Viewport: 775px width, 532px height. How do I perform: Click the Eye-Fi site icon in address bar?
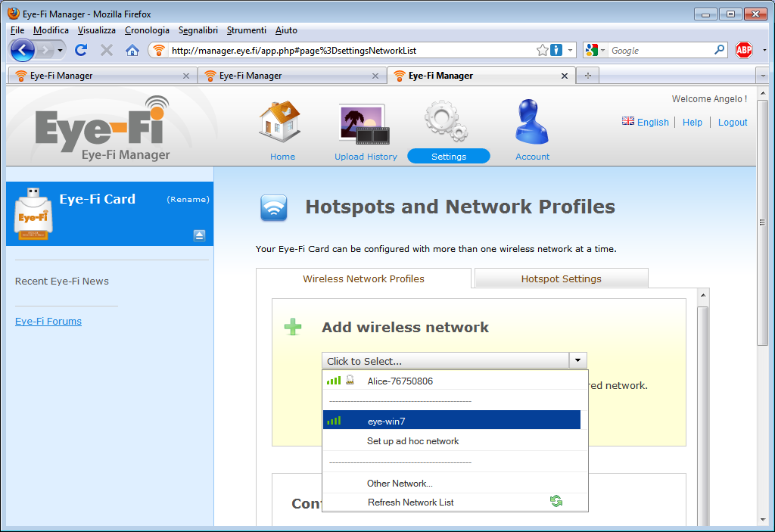pyautogui.click(x=158, y=50)
